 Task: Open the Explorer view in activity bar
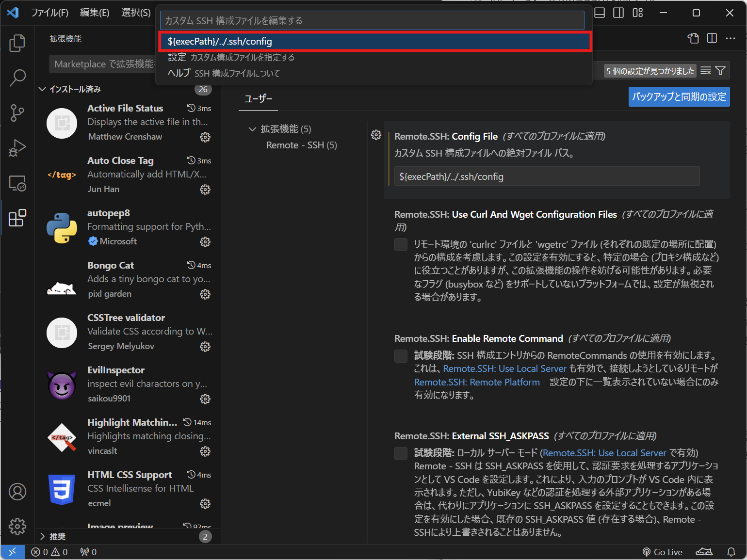(17, 43)
